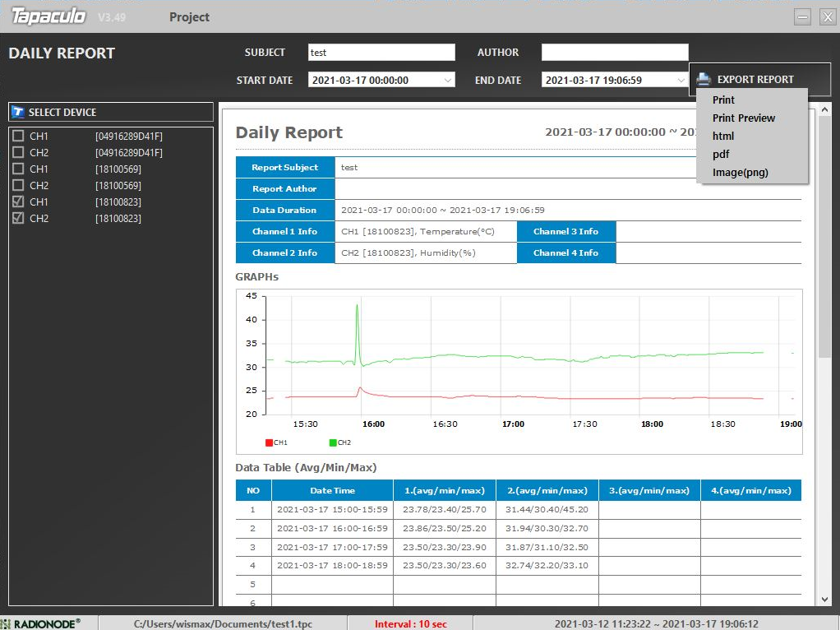Image resolution: width=840 pixels, height=630 pixels.
Task: Click the 2021-03-17 17:00-17:59 table row
Action: 518,547
